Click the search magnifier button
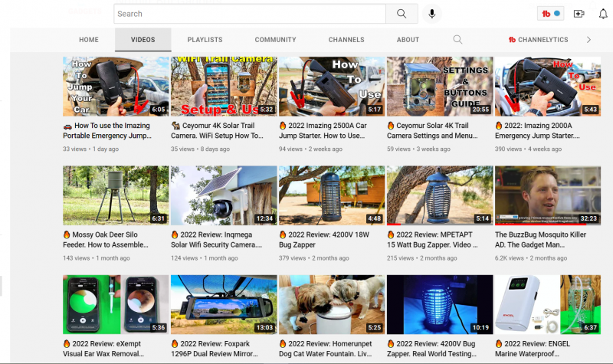613x364 pixels. [402, 14]
